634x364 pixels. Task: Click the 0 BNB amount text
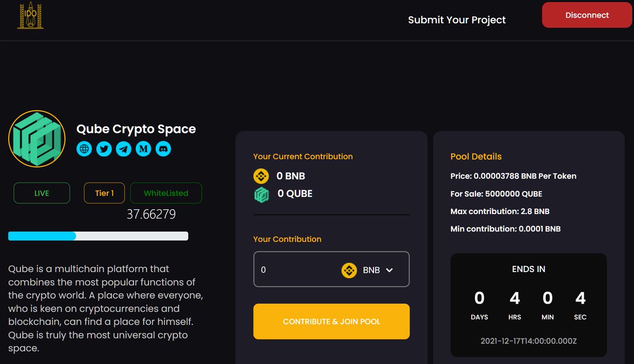[x=291, y=176]
